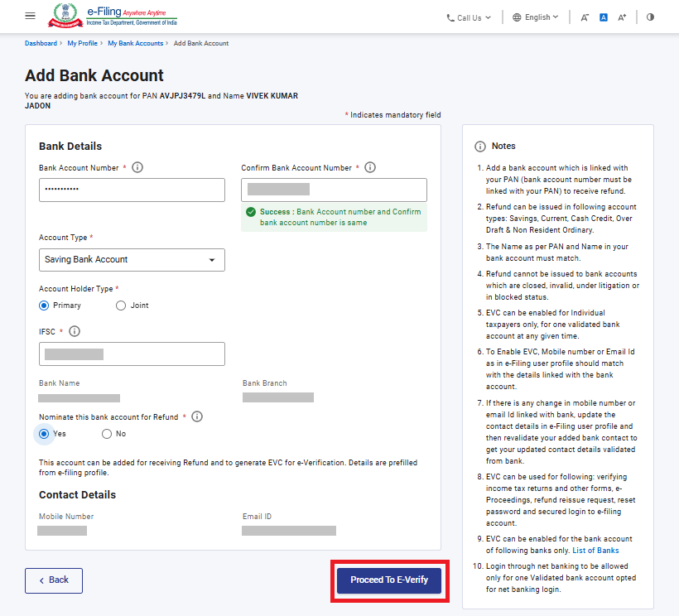The height and width of the screenshot is (616, 679).
Task: Click info icon next to Bank Account Number
Action: coord(137,167)
